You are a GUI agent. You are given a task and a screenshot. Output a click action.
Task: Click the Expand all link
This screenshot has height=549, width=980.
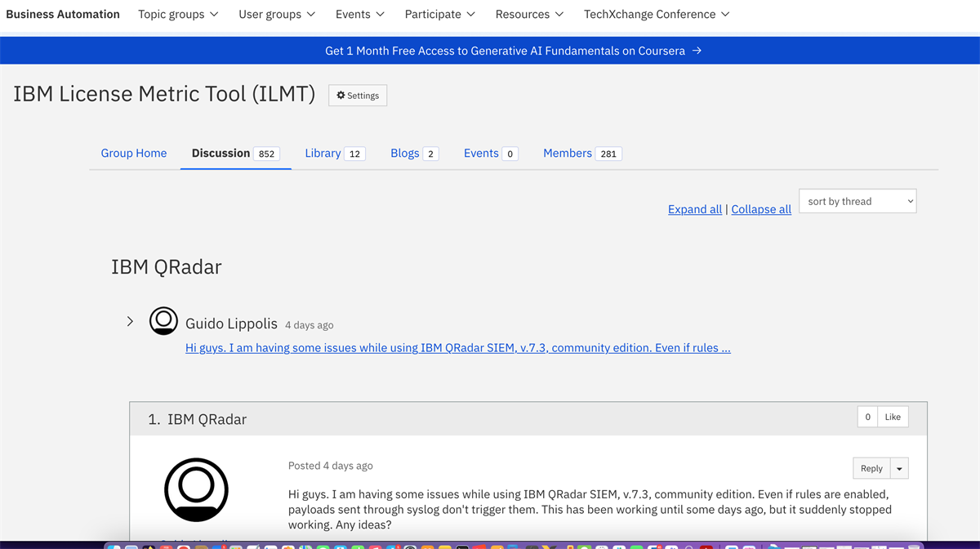click(694, 209)
